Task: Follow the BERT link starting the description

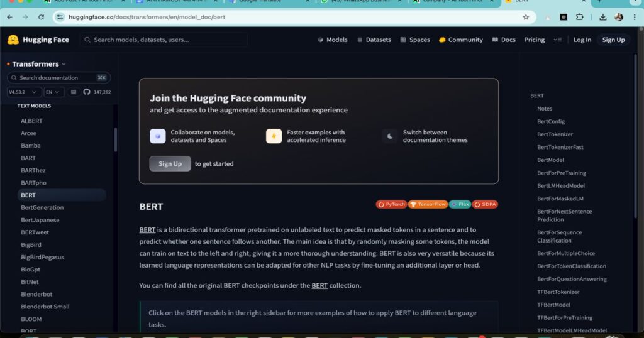Action: (147, 230)
